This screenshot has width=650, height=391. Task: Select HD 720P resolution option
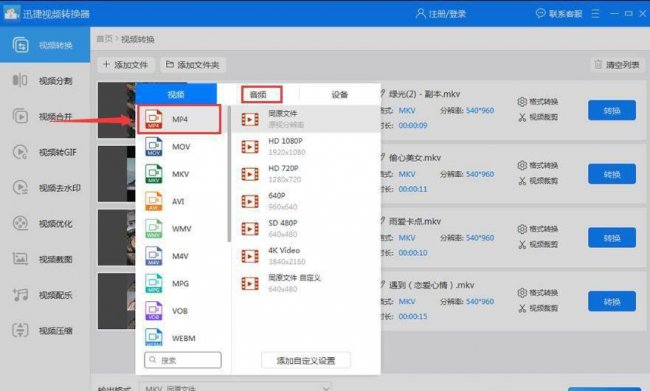coord(306,174)
